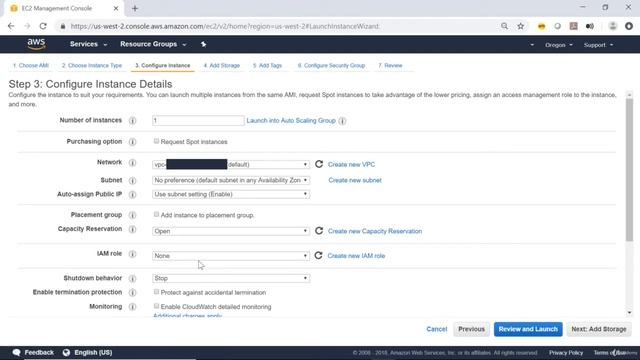Click the page vertical scrollbar thumb
Screen dimensions: 640x360
coord(629,169)
